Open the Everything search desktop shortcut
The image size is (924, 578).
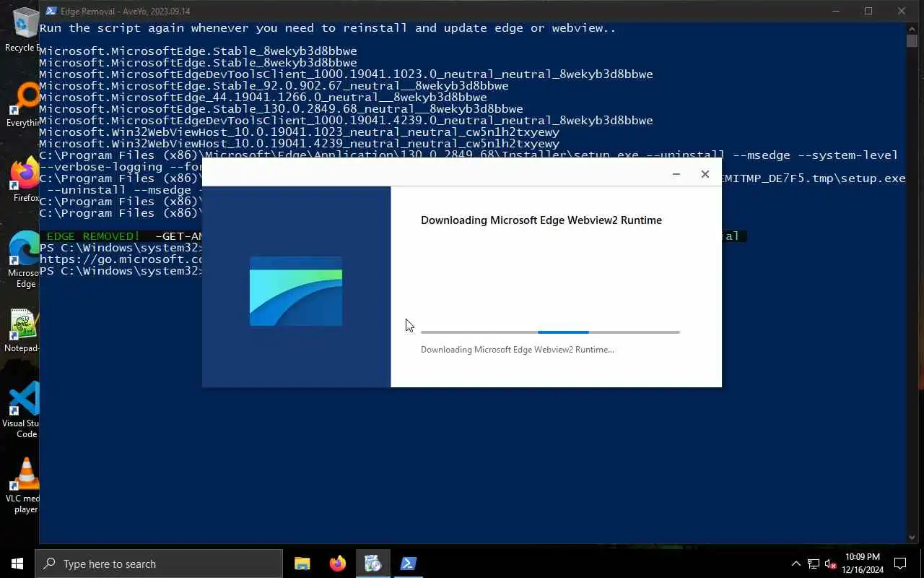23,105
